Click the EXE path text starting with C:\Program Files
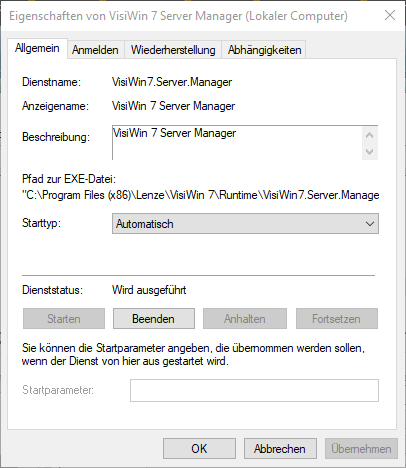 pyautogui.click(x=201, y=195)
